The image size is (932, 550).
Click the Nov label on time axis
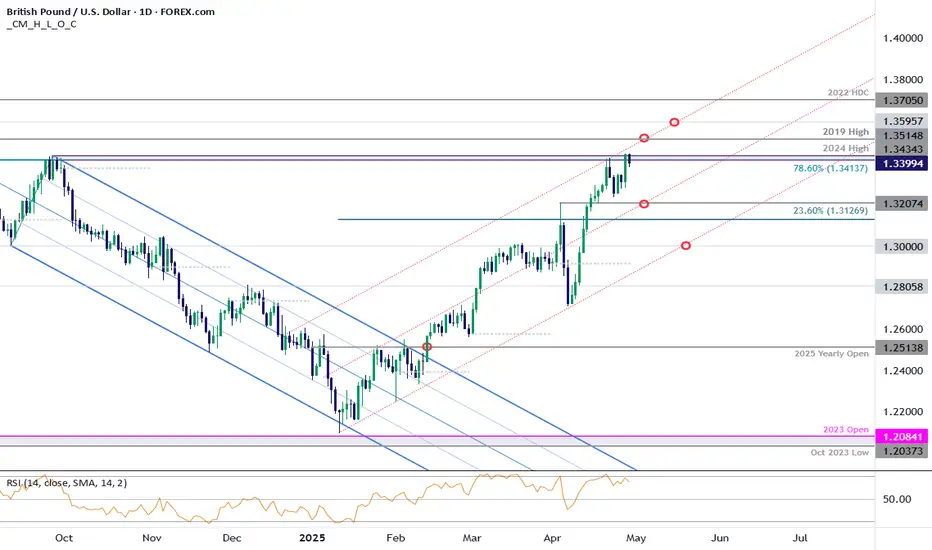click(x=152, y=538)
